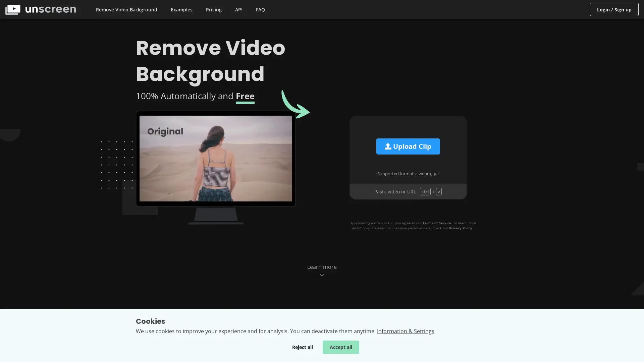Screen dimensions: 644x362
Task: Open cookie Information & Settings
Action: pyautogui.click(x=406, y=331)
